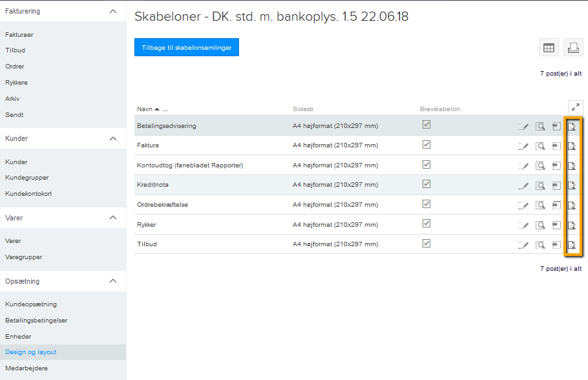The image size is (588, 380).
Task: Uncheck the Brevskabelon box for Kontoudtog
Action: point(426,165)
